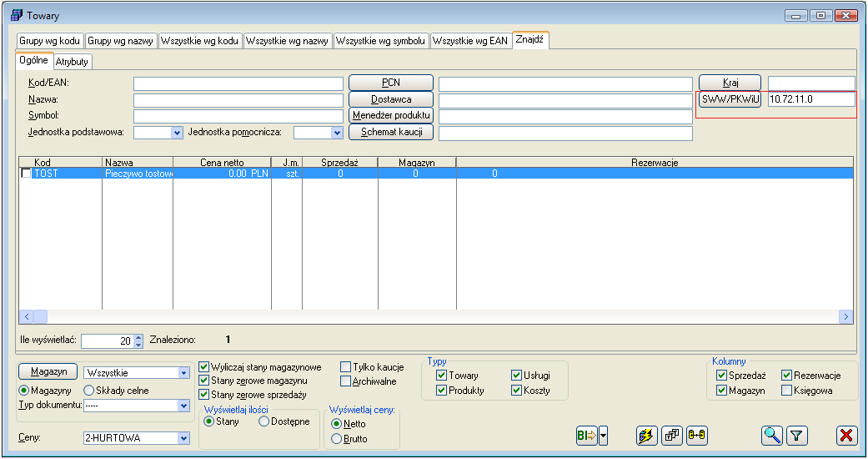Screen dimensions: 868x459
Task: Click the Ile wyświetlać number field
Action: tap(108, 341)
